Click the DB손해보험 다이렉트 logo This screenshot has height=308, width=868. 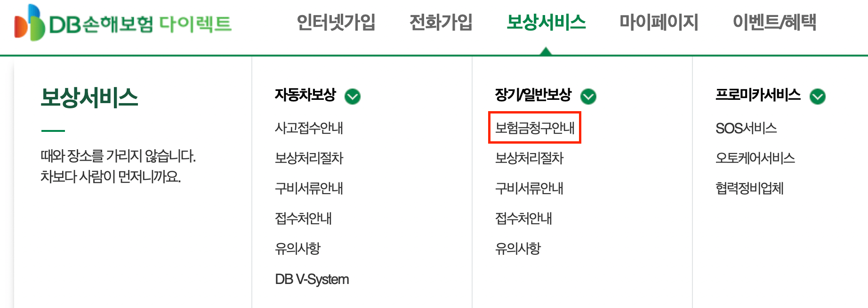pyautogui.click(x=122, y=23)
